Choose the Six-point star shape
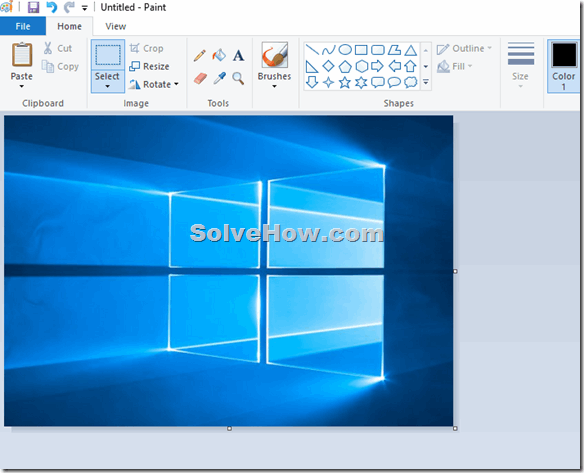Viewport: 584px width, 473px height. (x=361, y=82)
